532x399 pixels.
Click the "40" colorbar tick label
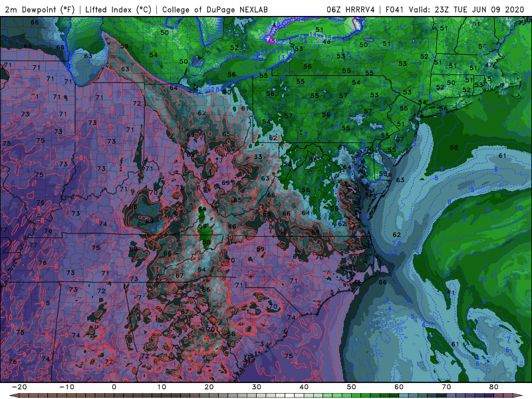coord(304,387)
